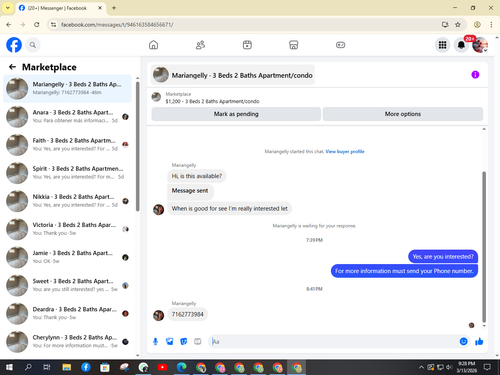500x375 pixels.
Task: Click the attach photo icon
Action: 170,341
